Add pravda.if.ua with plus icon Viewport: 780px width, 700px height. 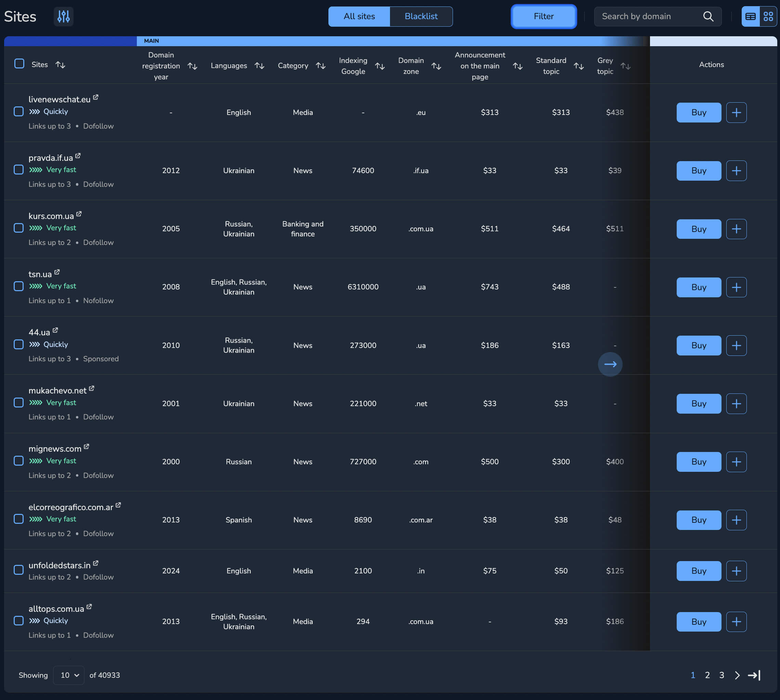tap(736, 171)
